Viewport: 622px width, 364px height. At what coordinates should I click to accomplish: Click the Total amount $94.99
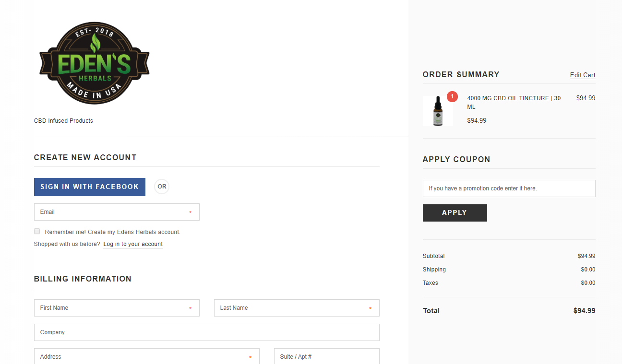585,311
